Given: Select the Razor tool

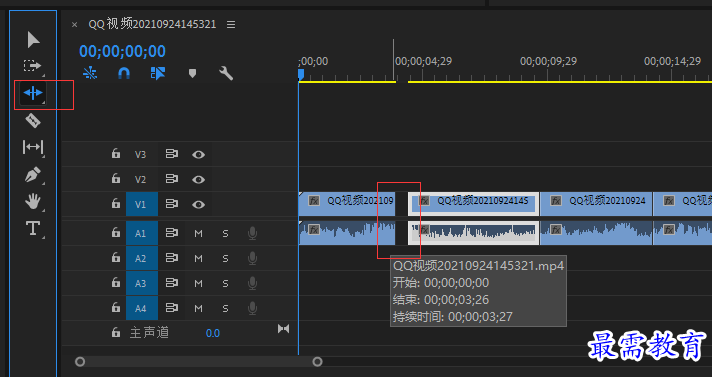Looking at the screenshot, I should 33,120.
